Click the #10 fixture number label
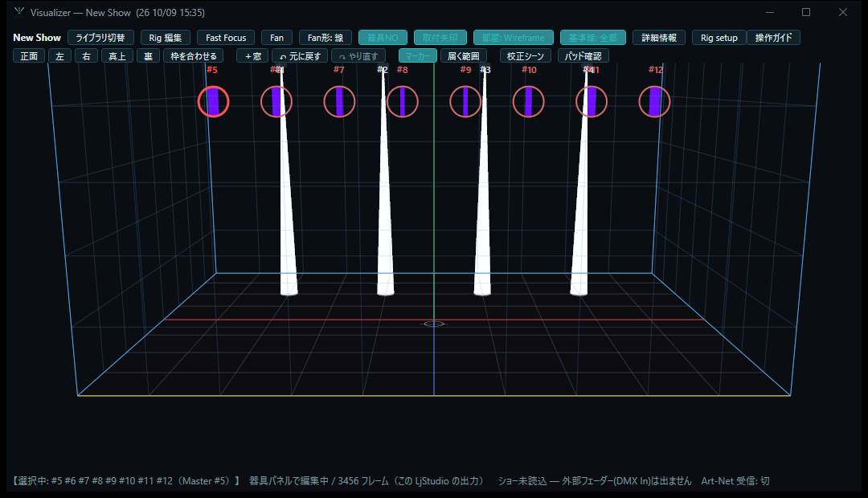The image size is (868, 498). click(x=529, y=70)
